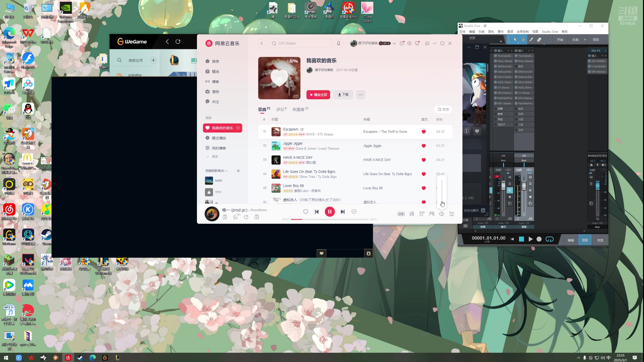This screenshot has width=644, height=362.
Task: Click the playlist cover art thumbnail
Action: (279, 78)
